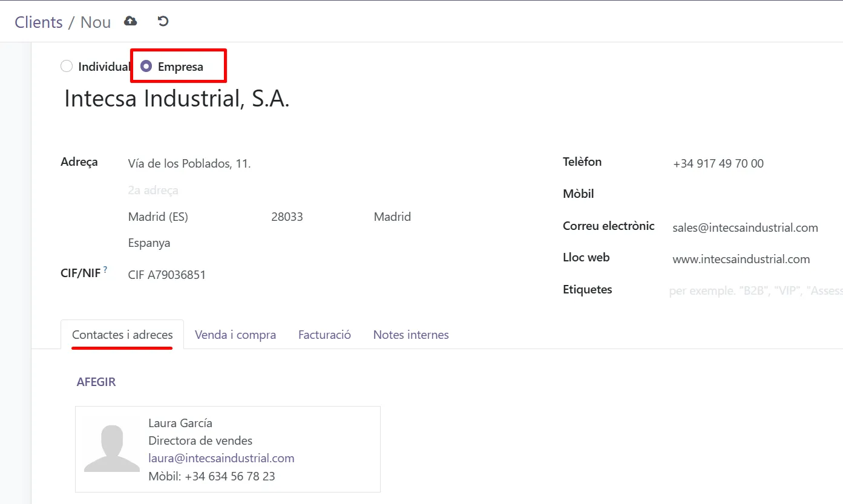Click the CIF/NIF help question mark
This screenshot has width=843, height=504.
point(105,270)
